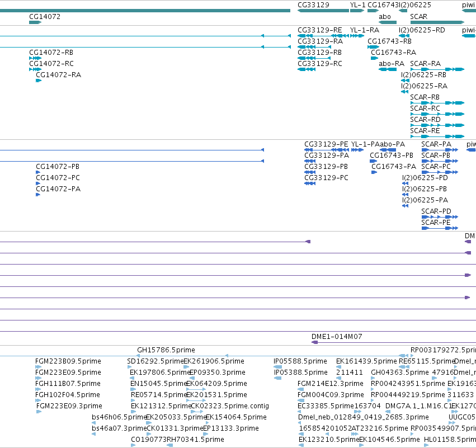
Task: Select protein SCAR-PC
Action: (x=436, y=167)
